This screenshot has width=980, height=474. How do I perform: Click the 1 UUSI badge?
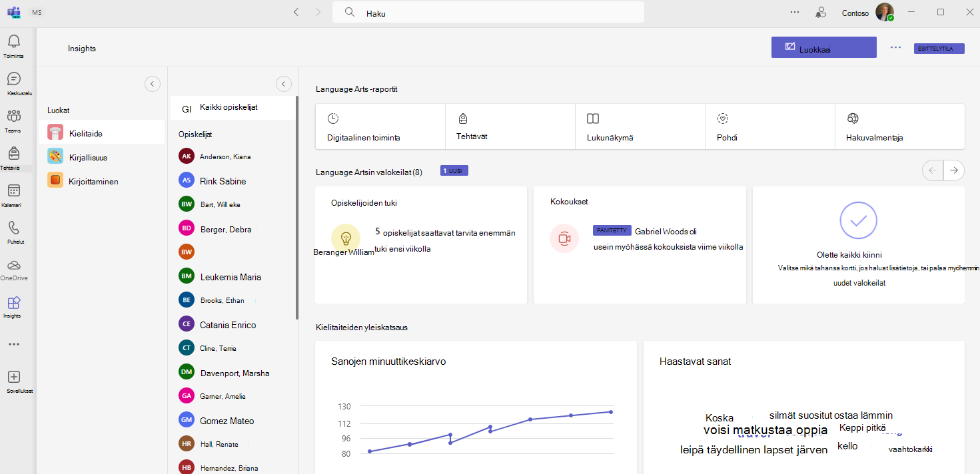[454, 171]
